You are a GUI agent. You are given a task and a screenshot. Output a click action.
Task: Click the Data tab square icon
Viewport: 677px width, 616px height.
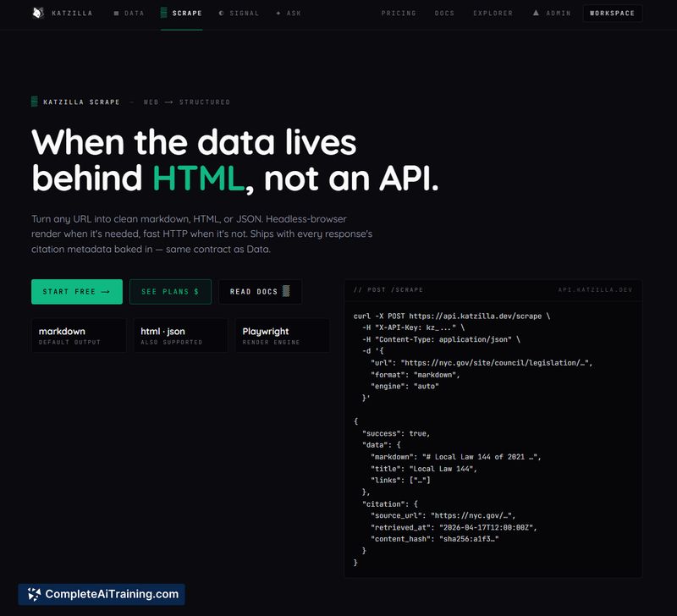pos(116,14)
